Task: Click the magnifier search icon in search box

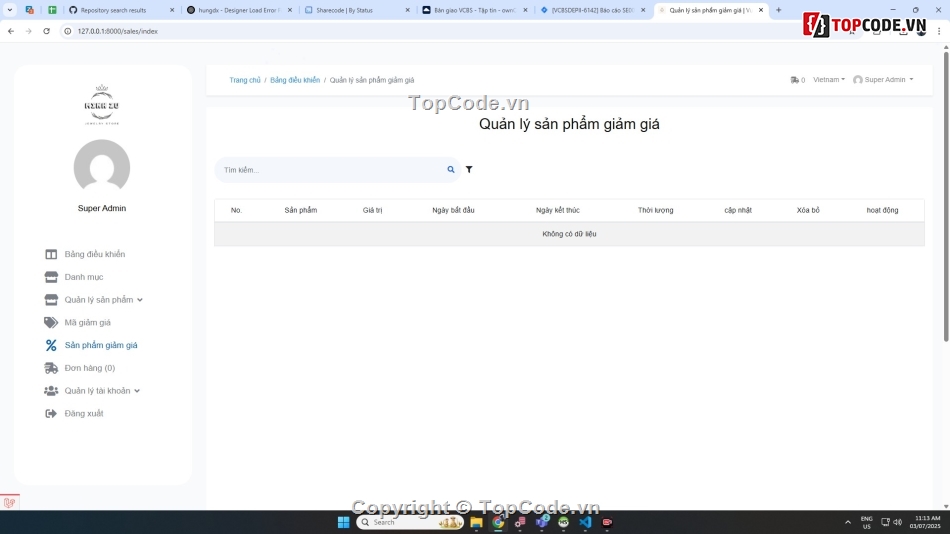Action: (451, 170)
